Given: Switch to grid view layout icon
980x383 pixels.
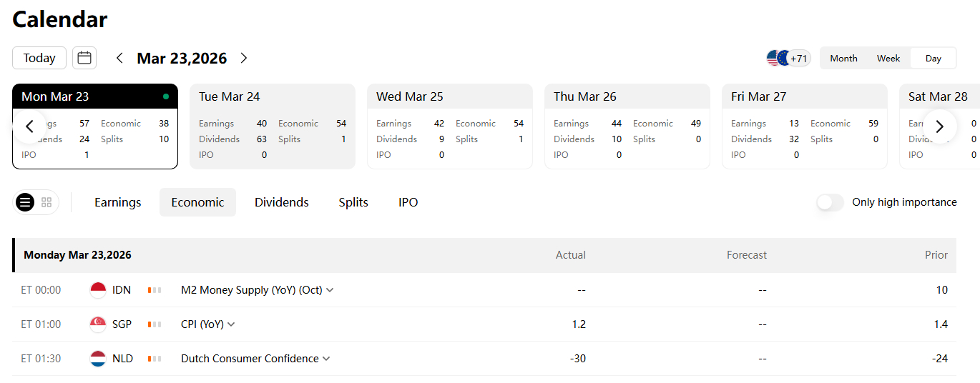Looking at the screenshot, I should point(46,202).
